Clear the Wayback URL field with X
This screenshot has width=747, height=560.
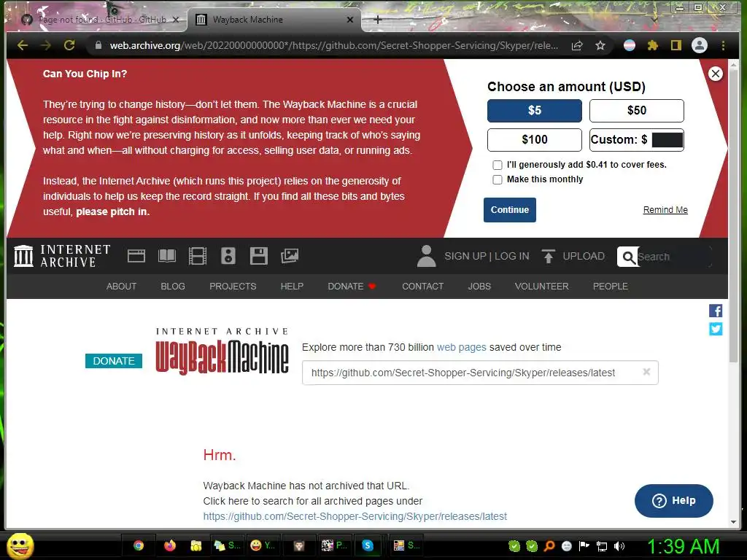tap(646, 372)
